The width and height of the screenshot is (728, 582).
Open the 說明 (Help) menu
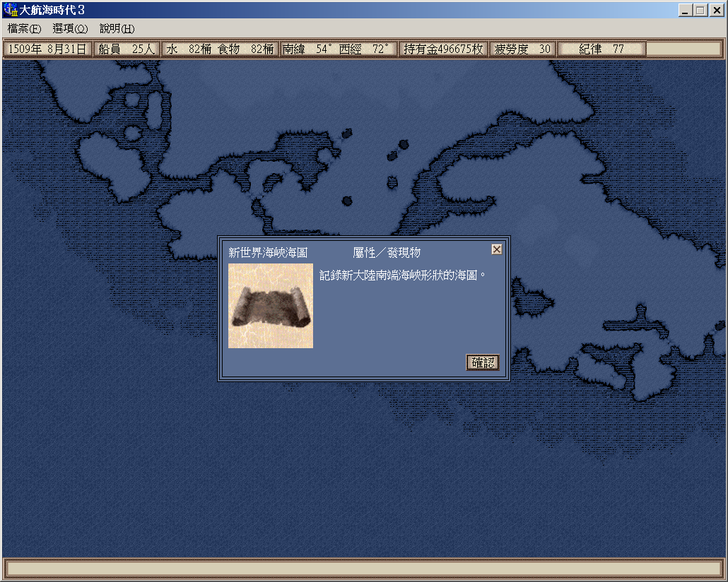[x=117, y=29]
